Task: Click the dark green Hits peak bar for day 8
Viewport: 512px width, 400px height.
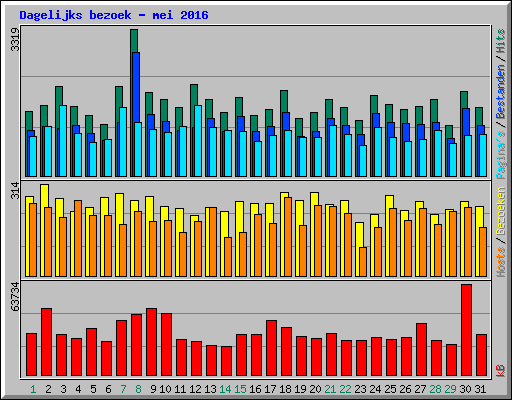Action: [134, 41]
